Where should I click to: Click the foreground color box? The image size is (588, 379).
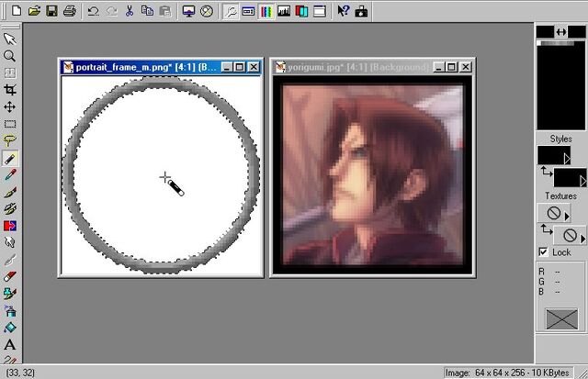(545, 32)
